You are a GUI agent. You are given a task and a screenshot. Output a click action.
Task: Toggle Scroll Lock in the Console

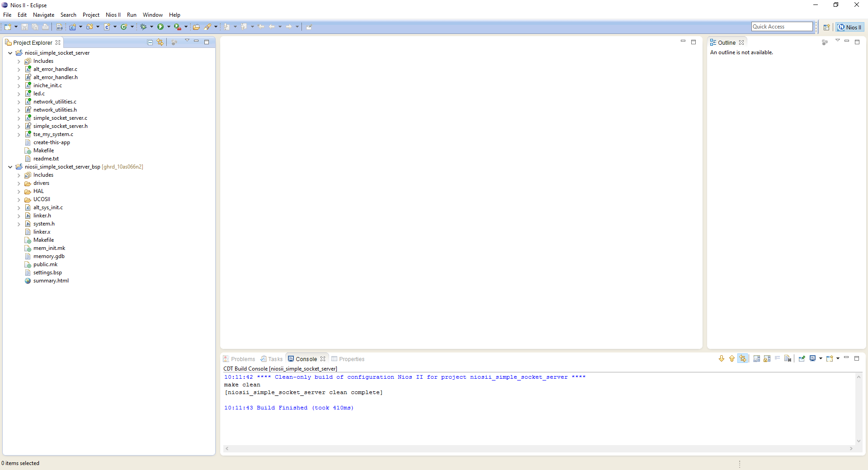(x=767, y=359)
